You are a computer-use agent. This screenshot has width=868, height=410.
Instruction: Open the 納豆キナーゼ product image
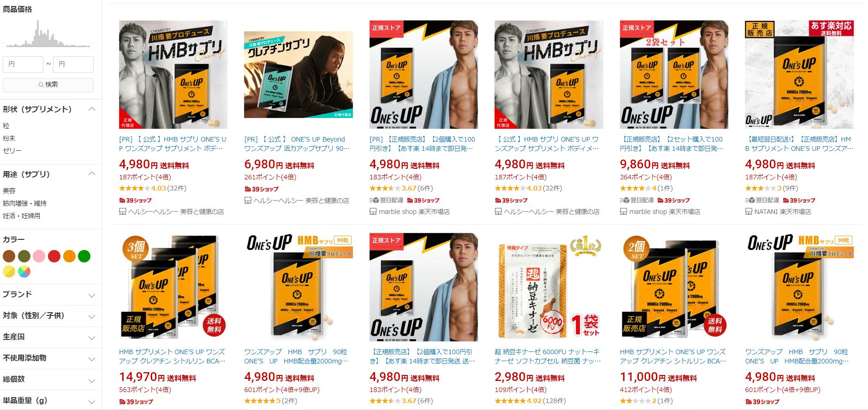coord(549,287)
